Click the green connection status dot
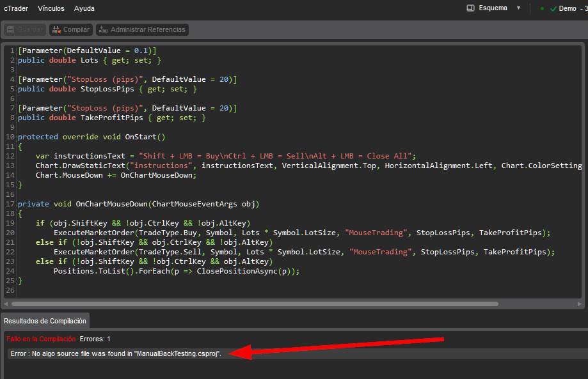The width and height of the screenshot is (588, 379). pyautogui.click(x=542, y=8)
